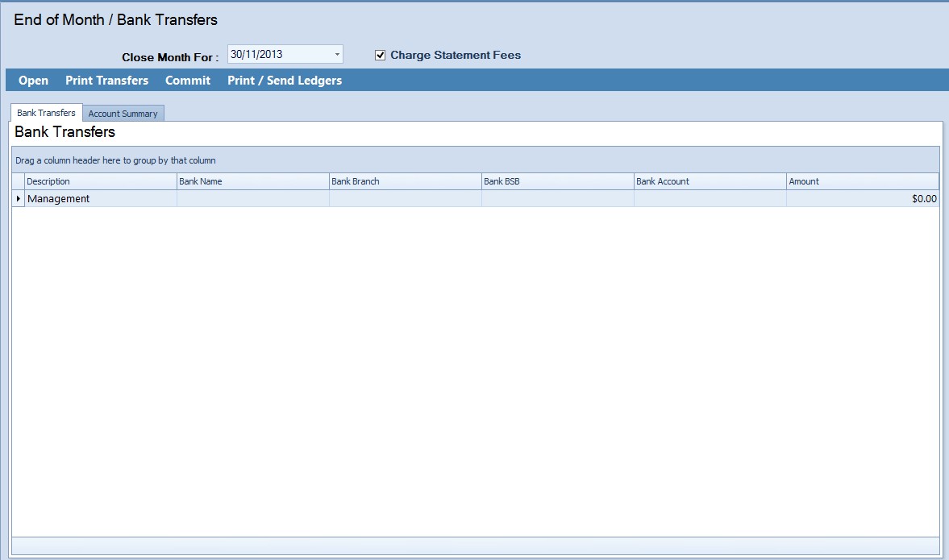Screen dimensions: 949x560
Task: Select the Management description cell
Action: (x=100, y=199)
